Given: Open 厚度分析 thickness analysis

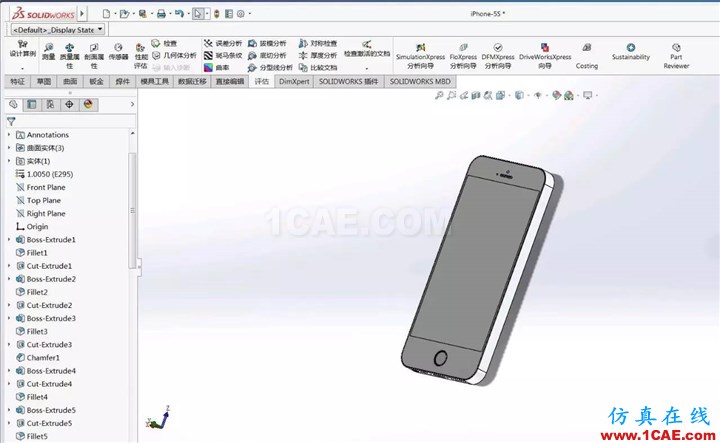Looking at the screenshot, I should tap(318, 55).
